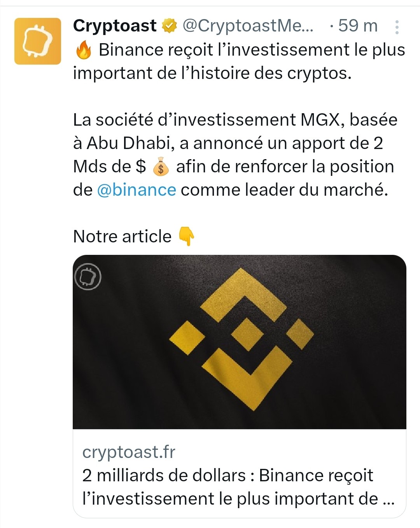Tap the money bag emoji
The height and width of the screenshot is (528, 420).
coord(161,167)
